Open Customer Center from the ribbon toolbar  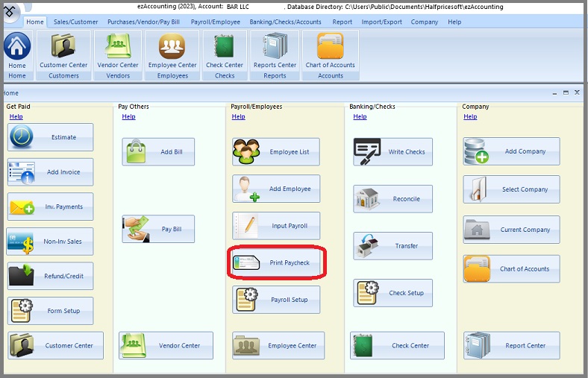pos(63,51)
